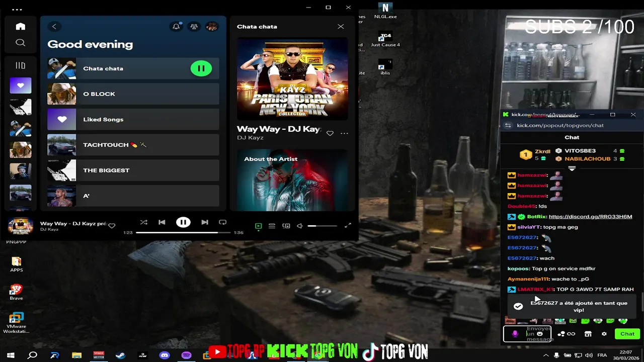Skip to the previous track
Image resolution: width=644 pixels, height=362 pixels.
click(x=162, y=222)
